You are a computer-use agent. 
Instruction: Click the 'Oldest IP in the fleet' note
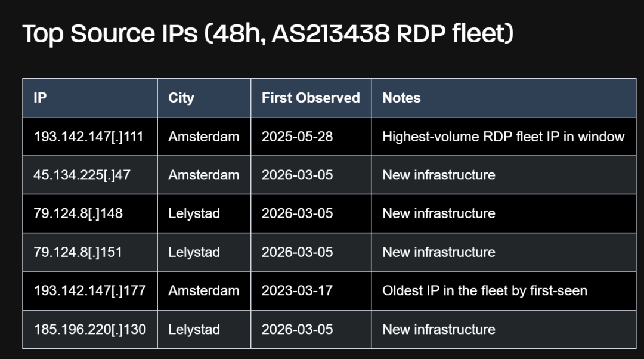tap(484, 290)
